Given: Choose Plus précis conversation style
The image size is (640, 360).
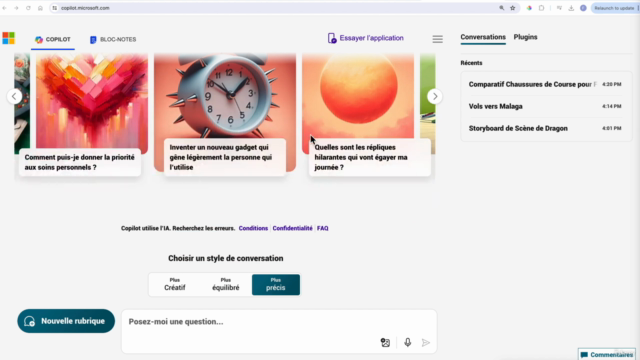Looking at the screenshot, I should click(x=276, y=284).
